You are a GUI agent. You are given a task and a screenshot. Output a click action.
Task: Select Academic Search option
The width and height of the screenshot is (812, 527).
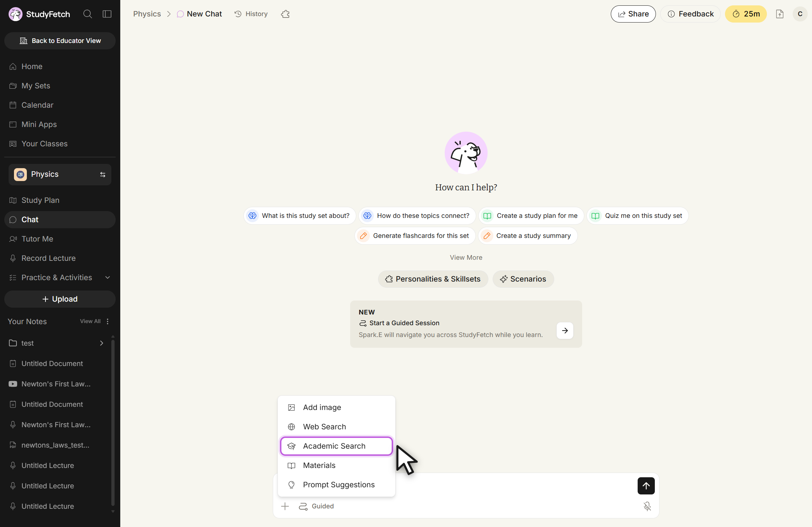click(337, 446)
